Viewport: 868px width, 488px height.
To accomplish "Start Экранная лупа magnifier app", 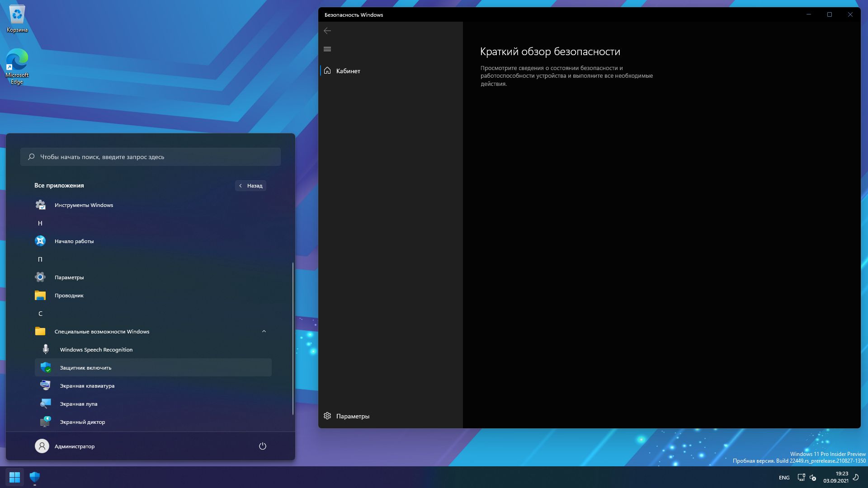I will pyautogui.click(x=78, y=404).
